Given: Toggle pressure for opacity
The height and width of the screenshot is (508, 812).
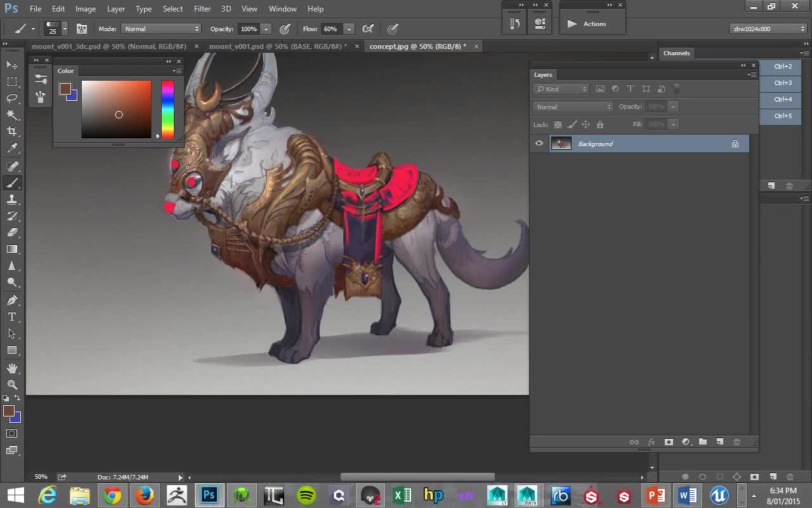Looking at the screenshot, I should click(x=285, y=29).
